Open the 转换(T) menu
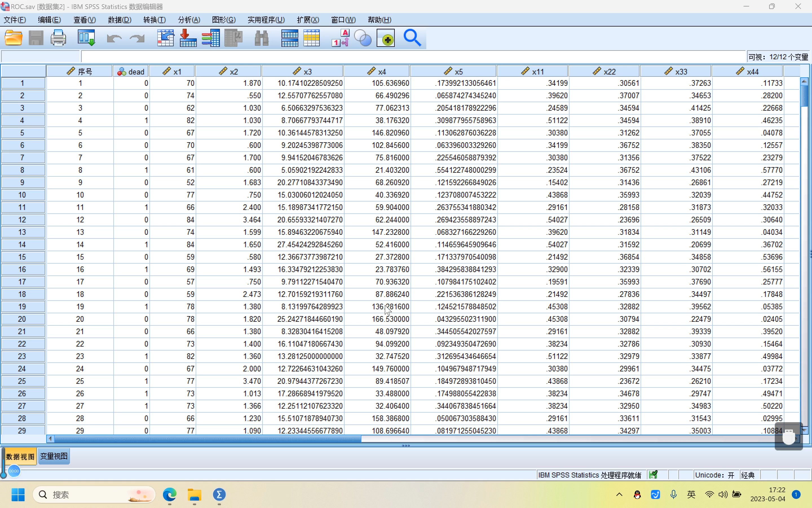The image size is (812, 508). (154, 20)
